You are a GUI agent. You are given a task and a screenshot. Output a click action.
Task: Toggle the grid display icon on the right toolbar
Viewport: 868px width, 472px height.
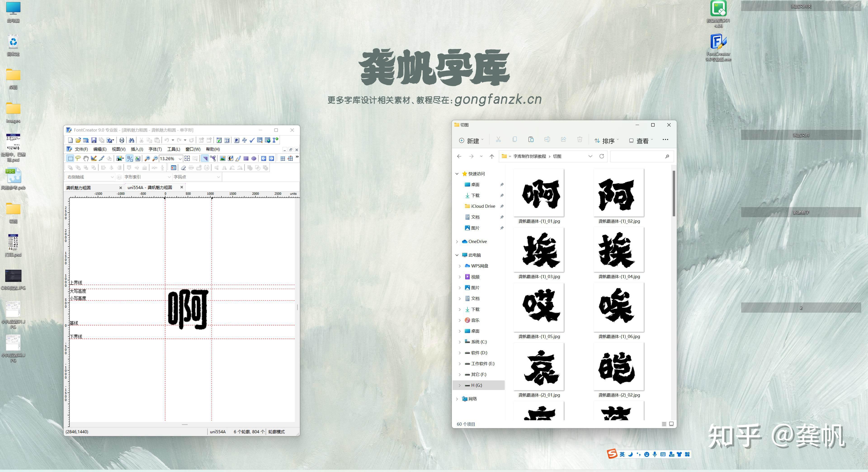click(x=283, y=159)
